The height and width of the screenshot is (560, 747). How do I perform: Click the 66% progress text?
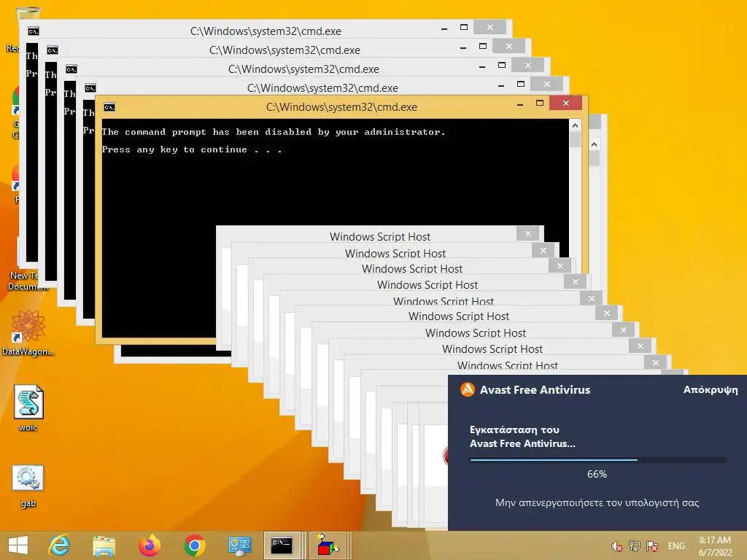[597, 474]
